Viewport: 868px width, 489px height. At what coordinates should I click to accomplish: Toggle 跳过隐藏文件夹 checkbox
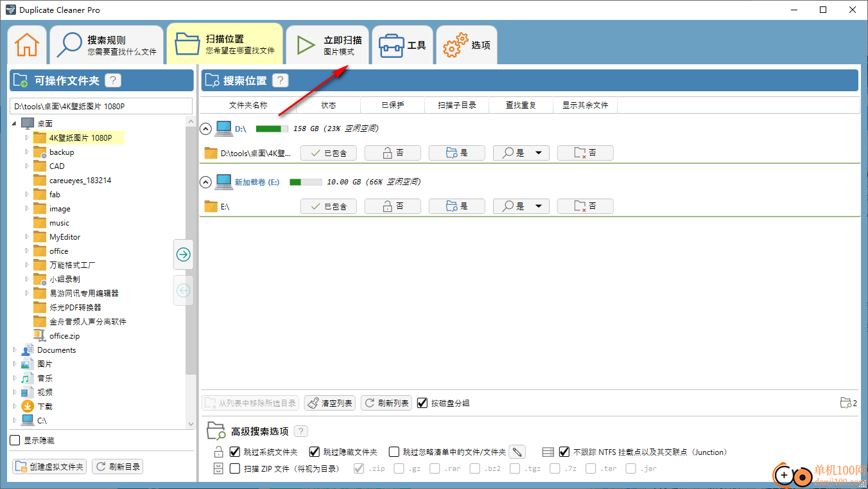coord(315,452)
